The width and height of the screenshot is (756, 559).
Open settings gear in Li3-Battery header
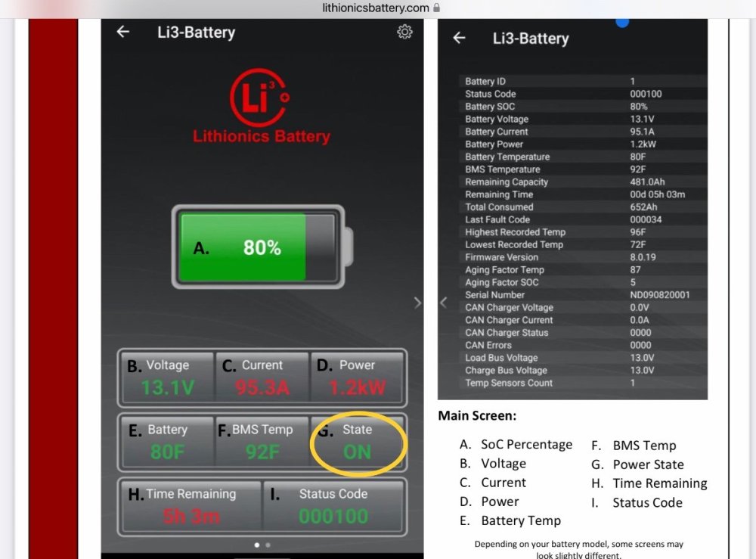[x=404, y=32]
